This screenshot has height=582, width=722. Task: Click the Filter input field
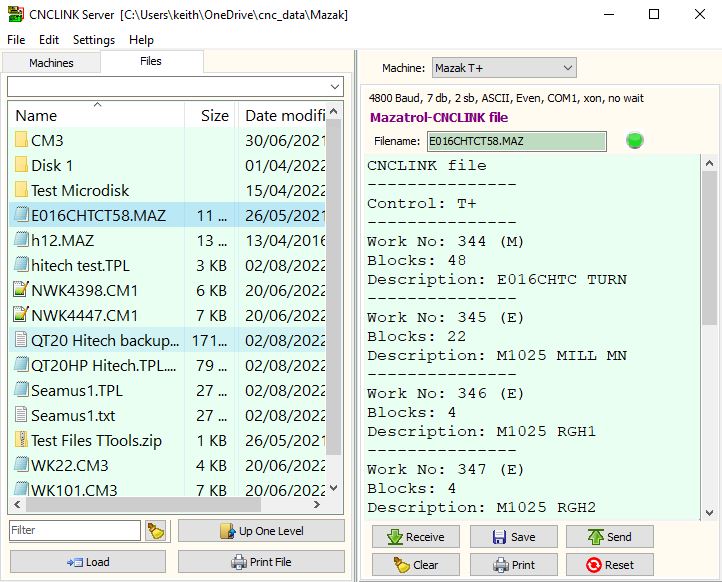(x=75, y=531)
